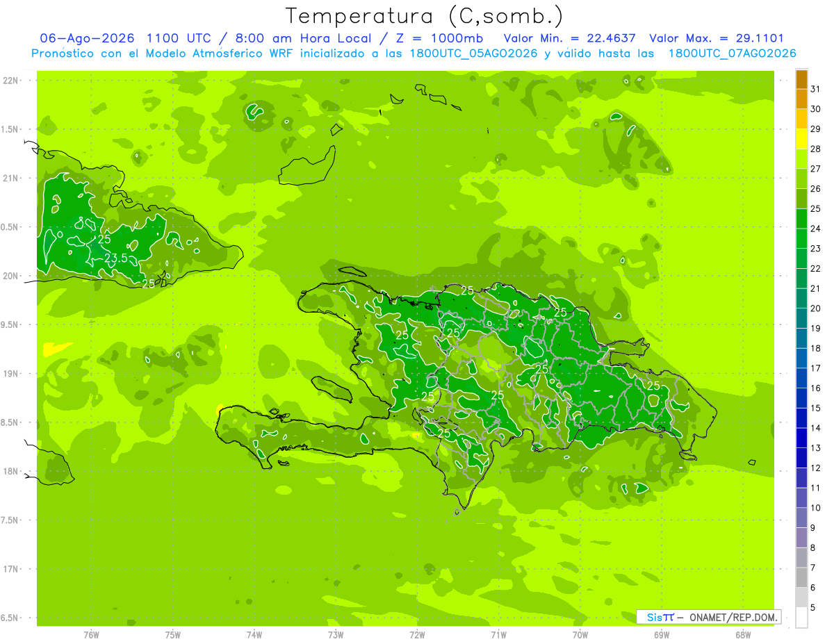Image resolution: width=834 pixels, height=644 pixels.
Task: Click the colorbar swatch between 30 and 31
Action: pos(801,99)
